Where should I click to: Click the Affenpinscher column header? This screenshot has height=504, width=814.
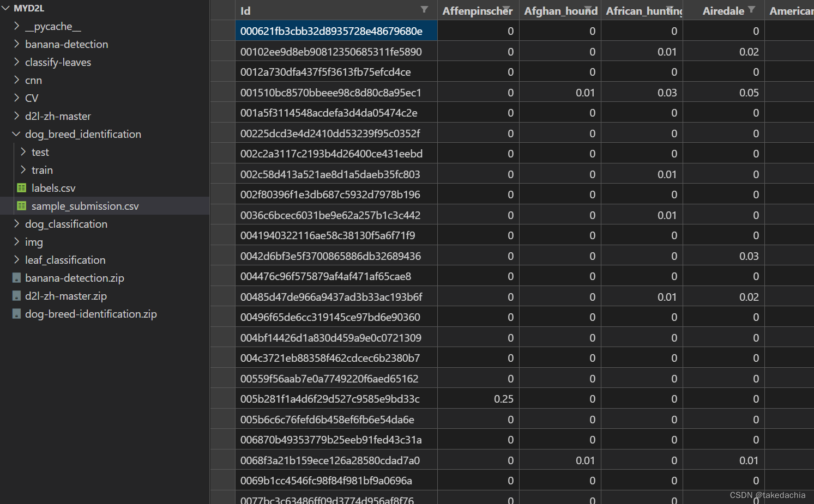(x=478, y=10)
